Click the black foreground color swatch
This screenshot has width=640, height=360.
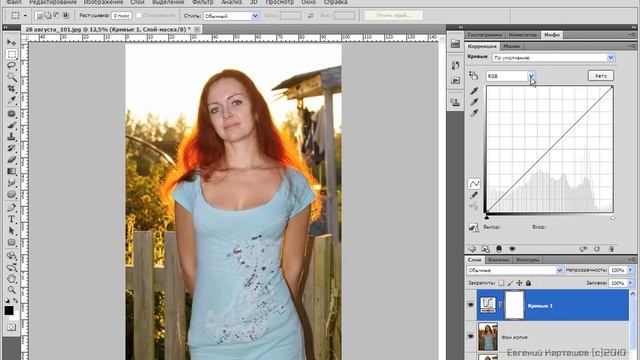pyautogui.click(x=9, y=311)
